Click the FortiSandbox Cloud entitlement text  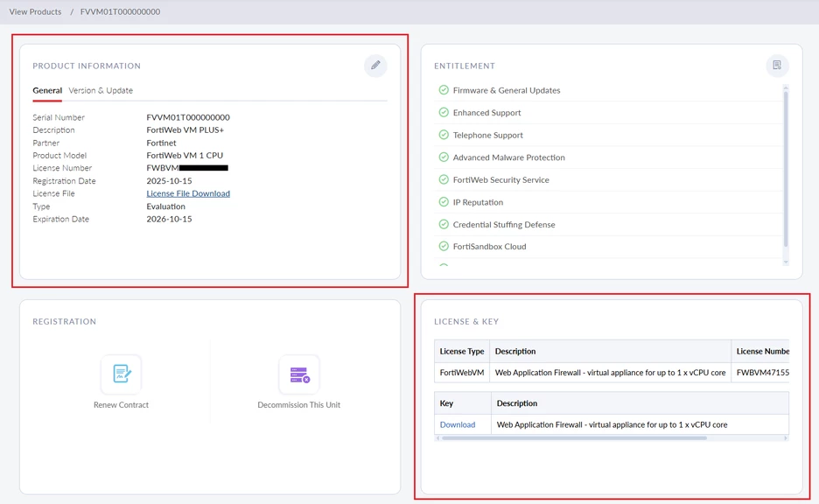point(489,247)
